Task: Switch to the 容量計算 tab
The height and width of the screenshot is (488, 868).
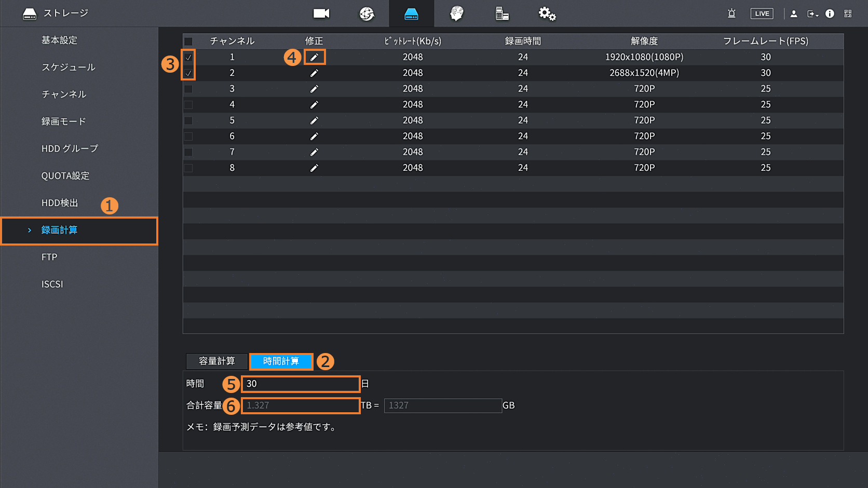Action: [217, 361]
